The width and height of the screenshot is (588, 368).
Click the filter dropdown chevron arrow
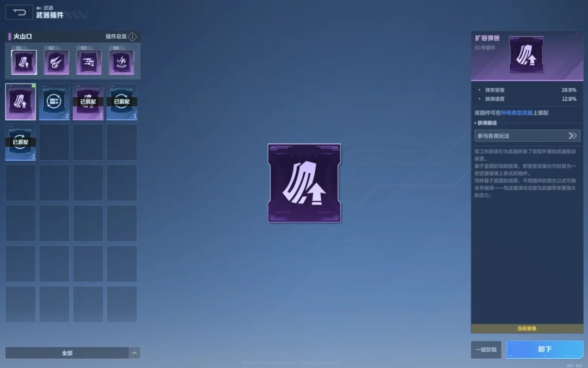pyautogui.click(x=134, y=353)
